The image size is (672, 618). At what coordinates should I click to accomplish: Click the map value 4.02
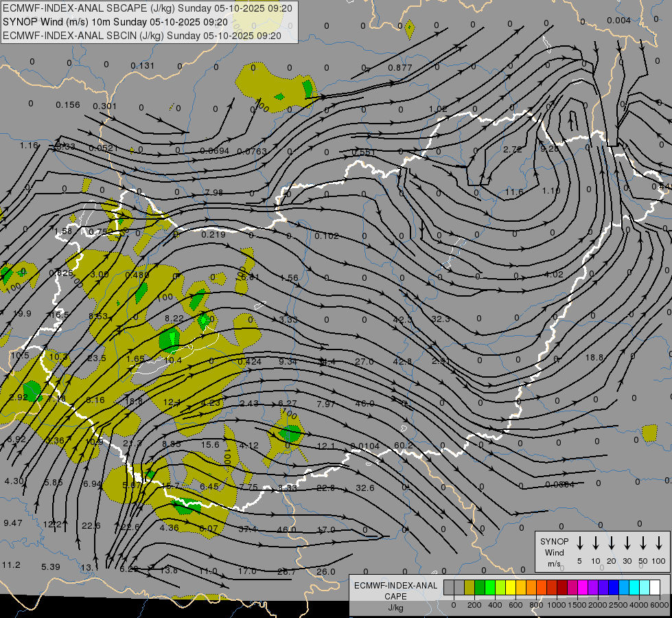tap(553, 275)
